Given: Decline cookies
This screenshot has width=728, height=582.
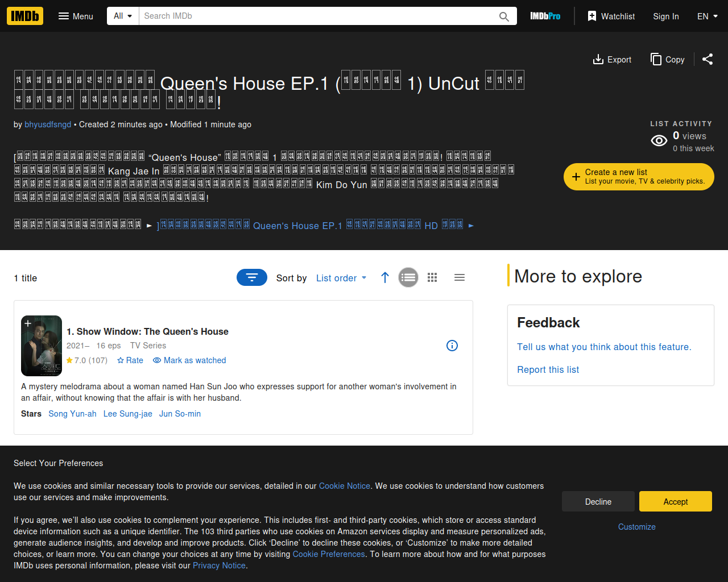Looking at the screenshot, I should tap(598, 501).
